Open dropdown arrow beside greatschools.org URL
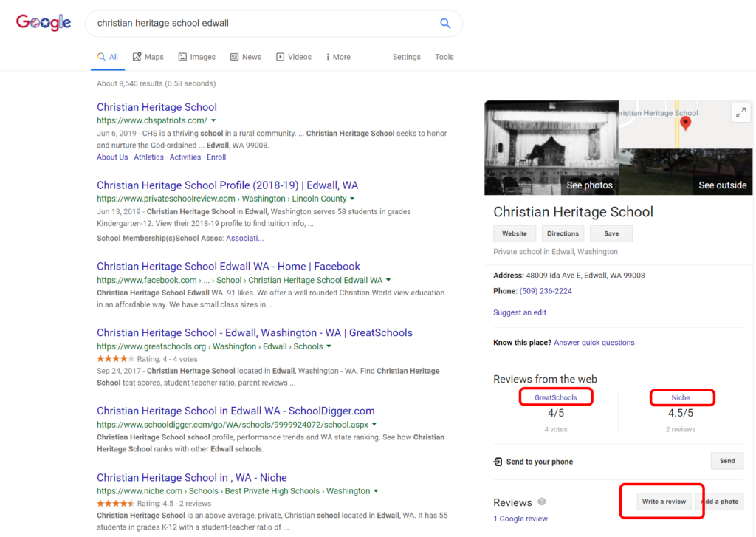 pyautogui.click(x=329, y=347)
